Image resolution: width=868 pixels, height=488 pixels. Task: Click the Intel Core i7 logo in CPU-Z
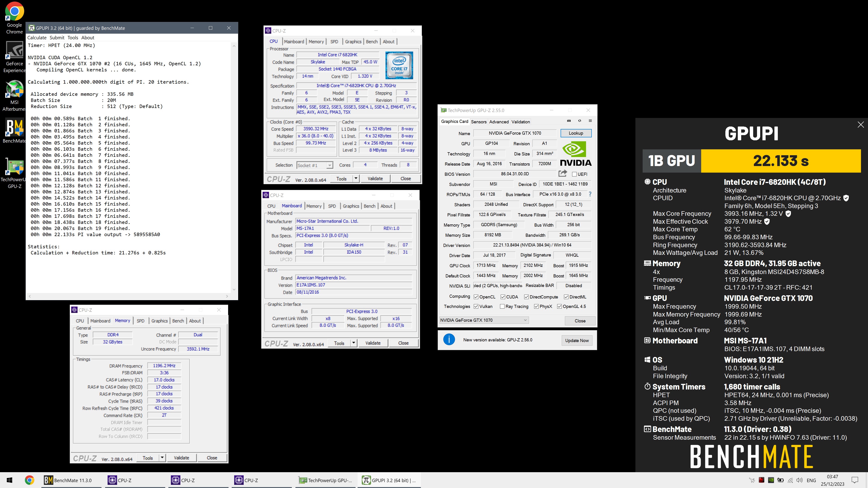399,65
